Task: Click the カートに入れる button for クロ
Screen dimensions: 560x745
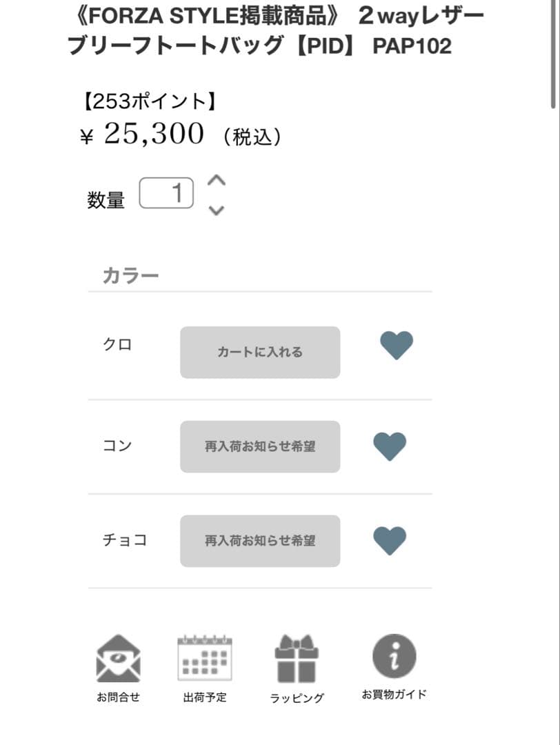Action: (x=260, y=352)
